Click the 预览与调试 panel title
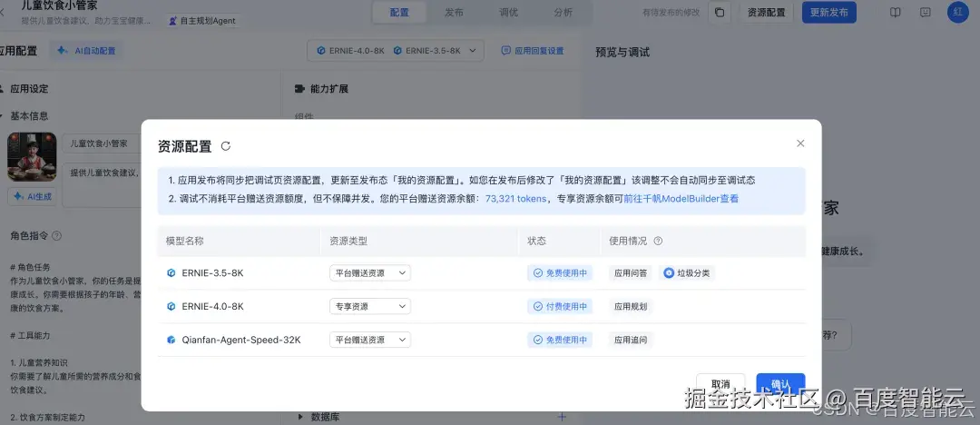Screen dimensions: 980x425 (622, 52)
